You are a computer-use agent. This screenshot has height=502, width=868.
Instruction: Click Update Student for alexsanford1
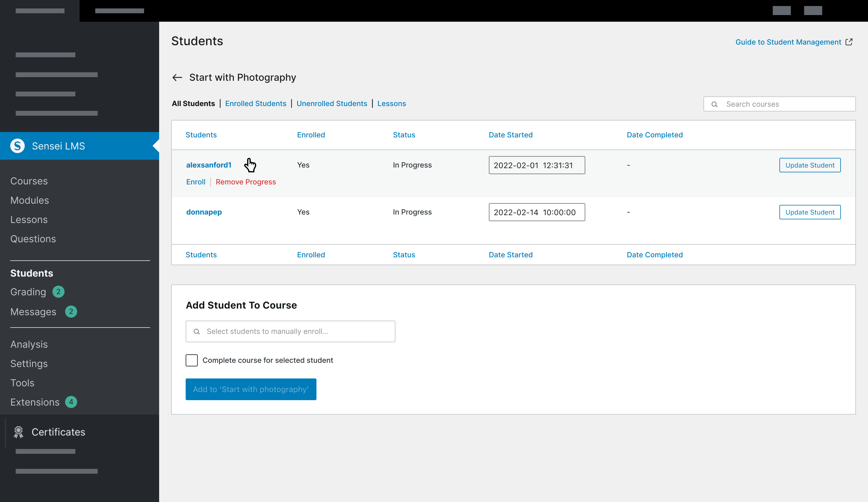810,165
